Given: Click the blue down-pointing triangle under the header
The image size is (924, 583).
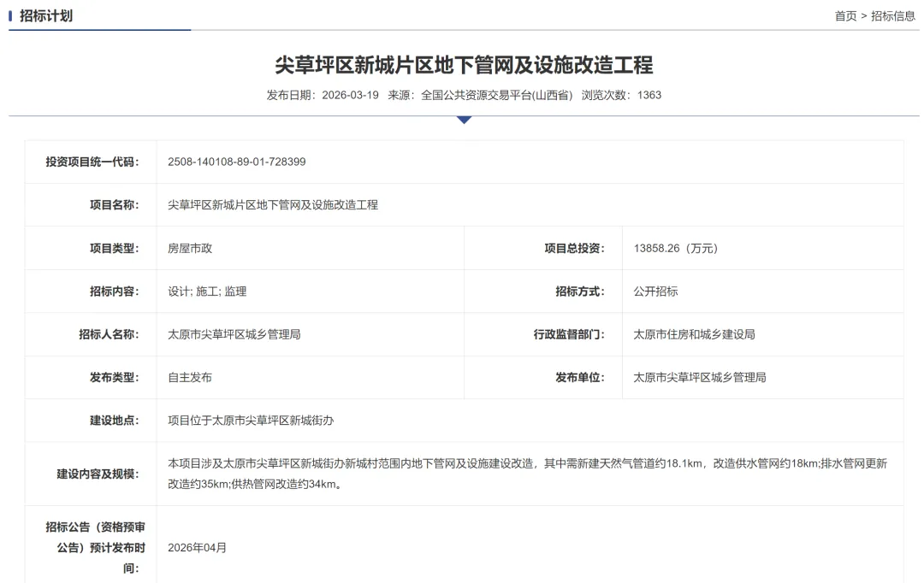Looking at the screenshot, I should (x=464, y=121).
